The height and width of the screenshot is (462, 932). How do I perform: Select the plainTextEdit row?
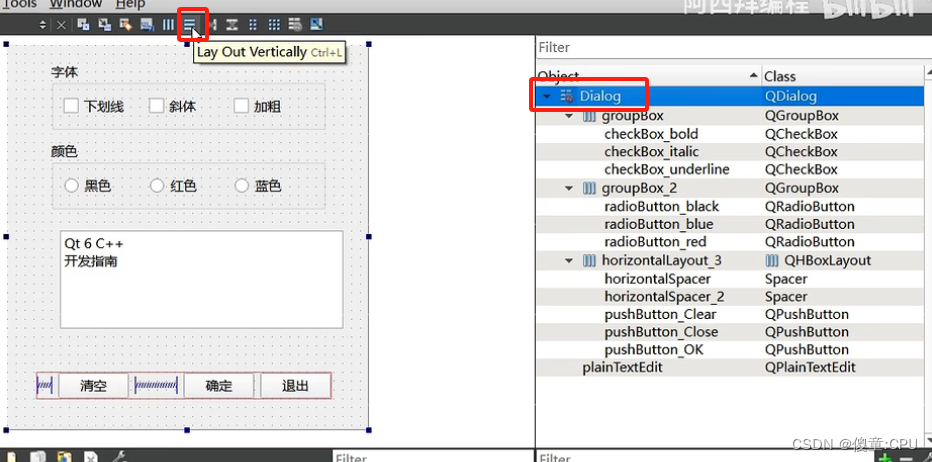731,367
